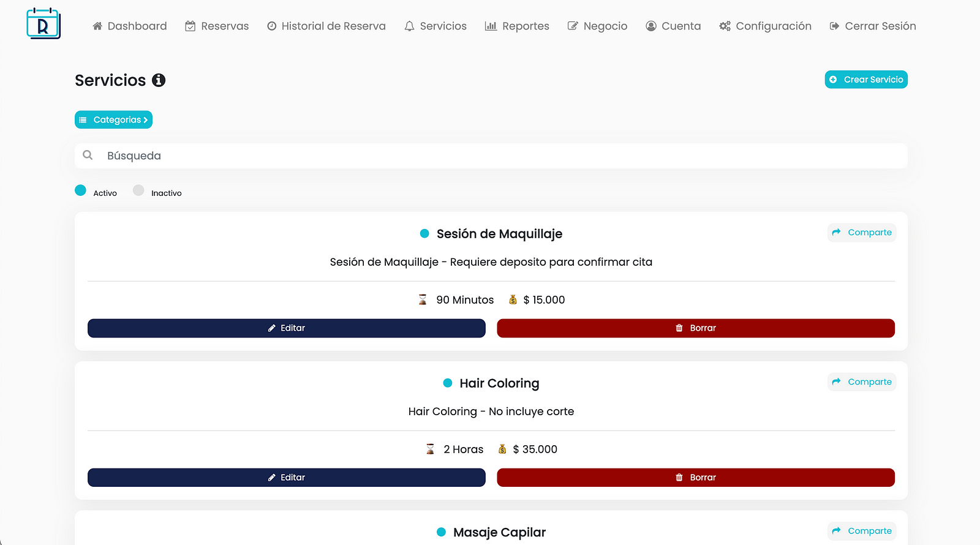Select the Activo filter radio
This screenshot has width=980, height=545.
click(x=80, y=190)
